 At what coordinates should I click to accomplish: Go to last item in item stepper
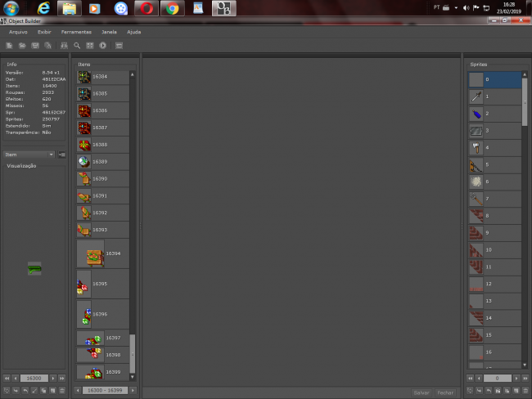point(61,378)
